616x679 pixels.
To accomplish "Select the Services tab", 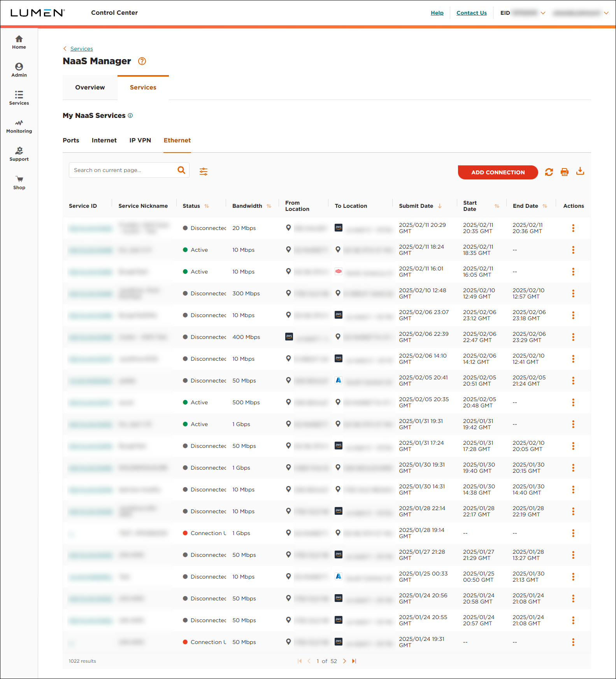I will tap(143, 88).
